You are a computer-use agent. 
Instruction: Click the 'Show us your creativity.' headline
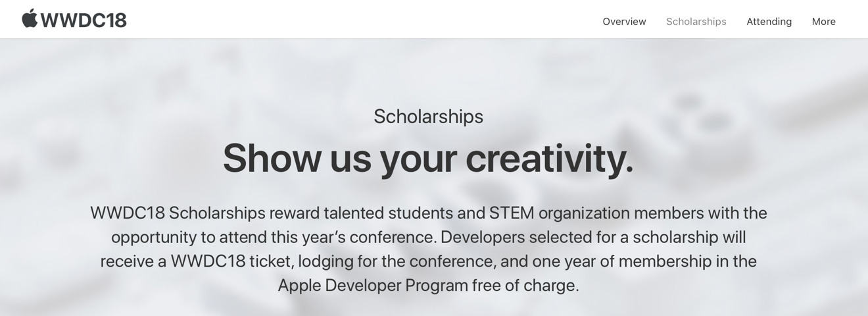(x=428, y=159)
